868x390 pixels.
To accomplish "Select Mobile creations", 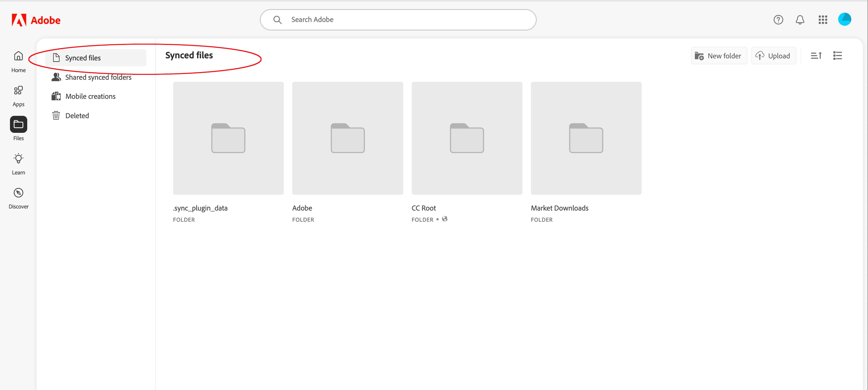I will click(90, 96).
